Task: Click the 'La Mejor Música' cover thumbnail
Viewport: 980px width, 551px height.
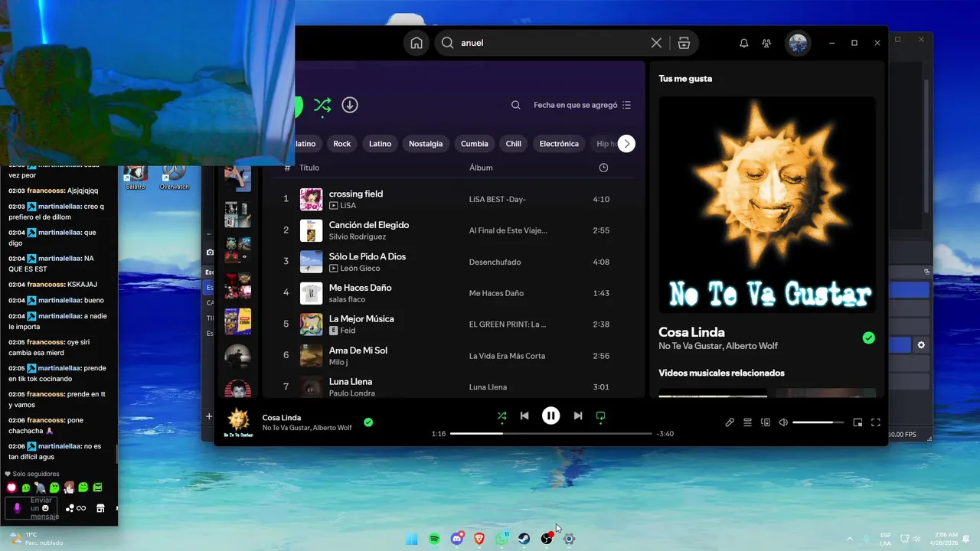Action: coord(311,324)
